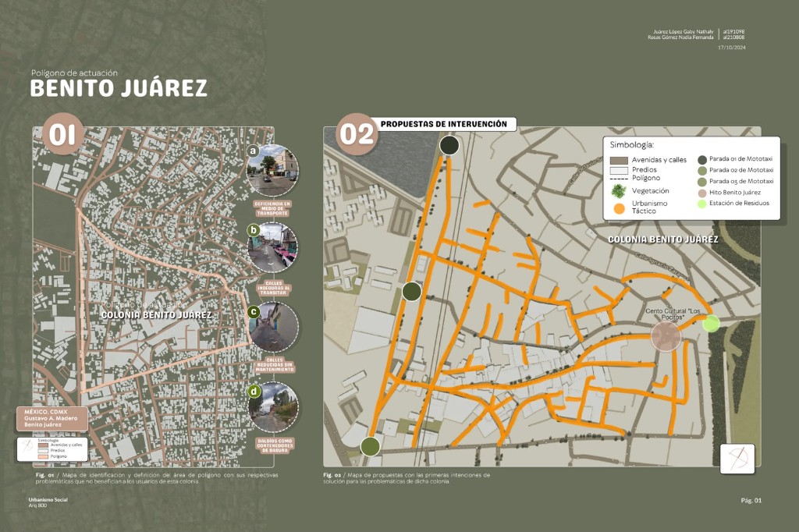Viewport: 799px width, 532px height.
Task: Click the pink Hito Benito Juárez map marker
Action: 666,336
